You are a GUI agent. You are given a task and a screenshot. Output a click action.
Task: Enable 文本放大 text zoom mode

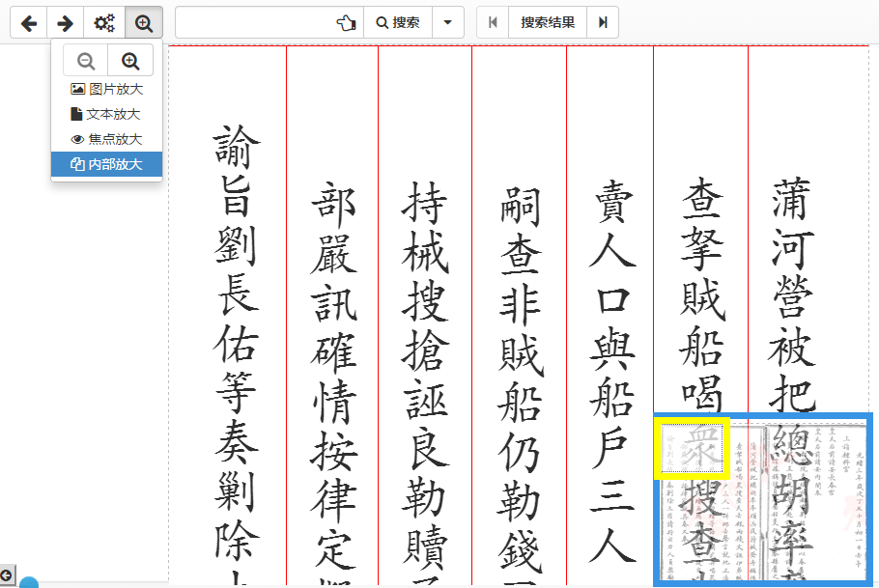[106, 113]
